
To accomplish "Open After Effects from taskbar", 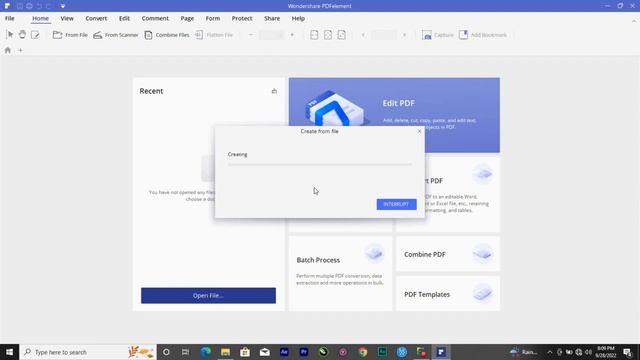I will tap(284, 352).
